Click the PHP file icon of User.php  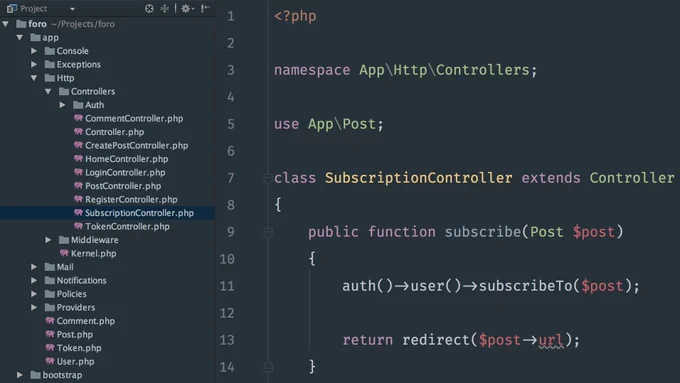50,360
